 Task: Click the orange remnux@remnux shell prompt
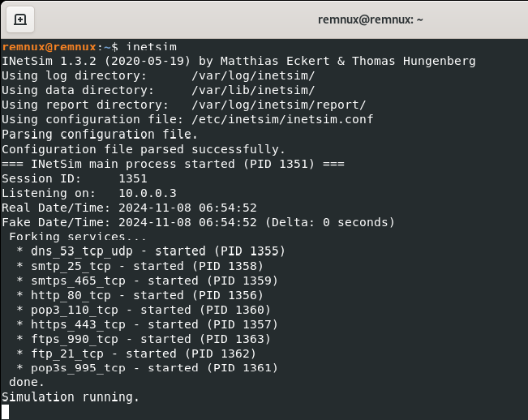coord(49,47)
